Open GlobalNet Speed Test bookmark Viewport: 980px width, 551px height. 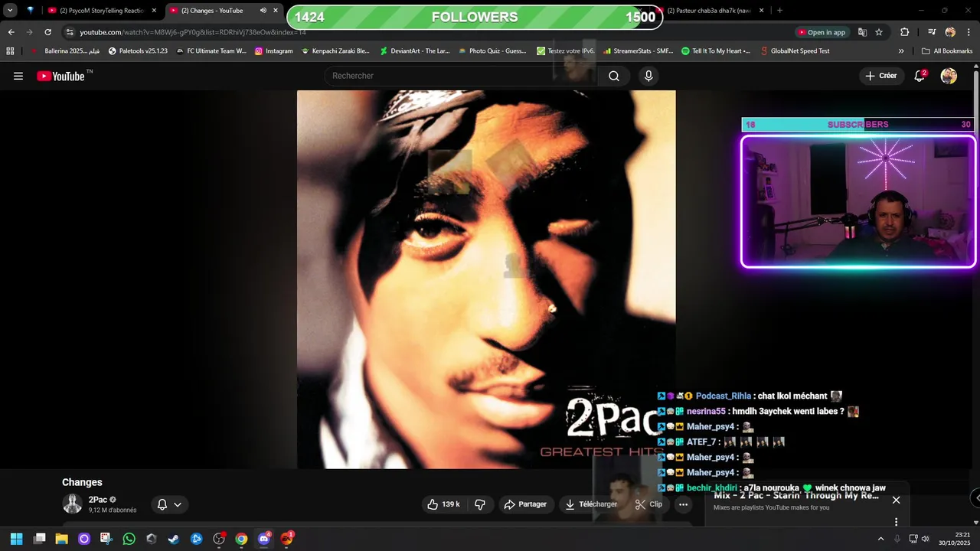pos(795,51)
